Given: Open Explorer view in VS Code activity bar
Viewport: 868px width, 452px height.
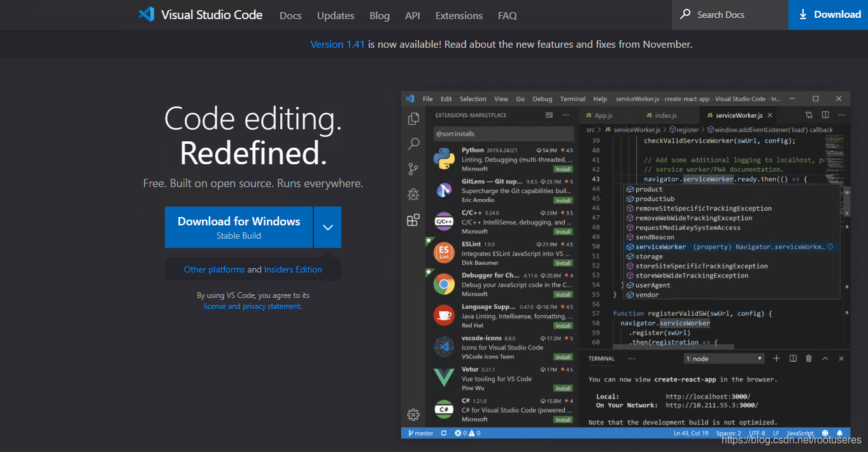Looking at the screenshot, I should coord(413,118).
